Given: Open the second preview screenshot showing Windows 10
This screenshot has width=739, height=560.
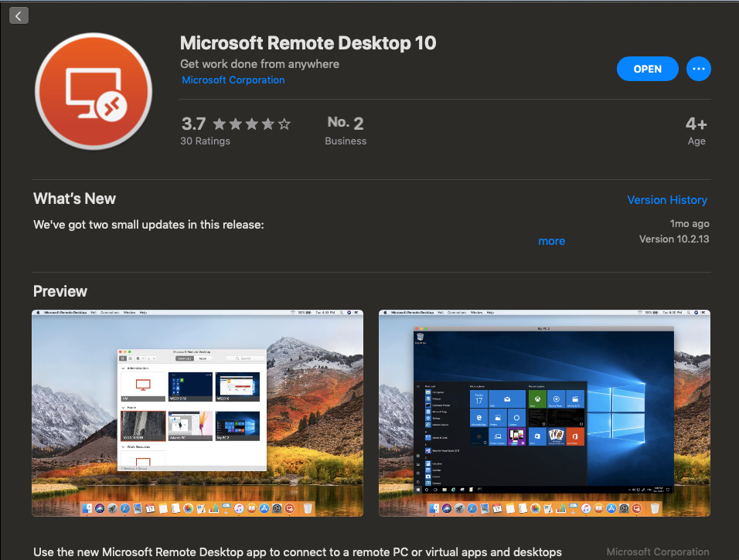Looking at the screenshot, I should [x=544, y=413].
